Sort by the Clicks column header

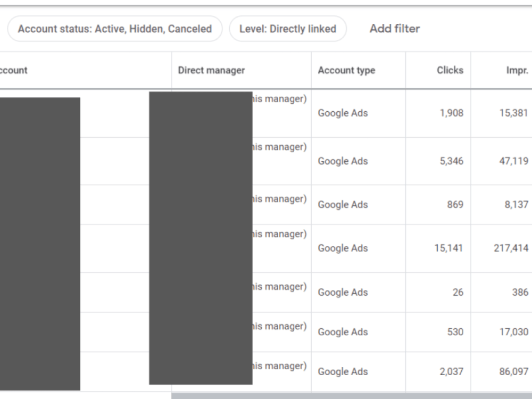tap(450, 70)
